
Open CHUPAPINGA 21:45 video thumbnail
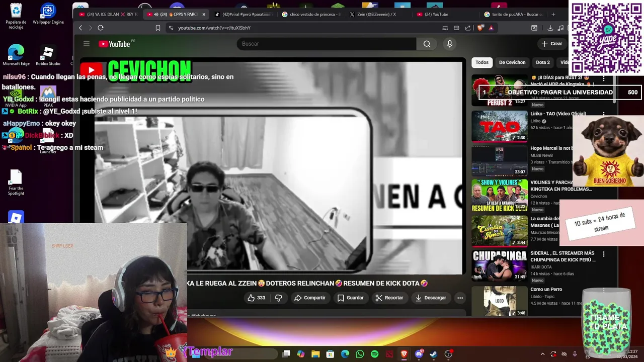[499, 265]
